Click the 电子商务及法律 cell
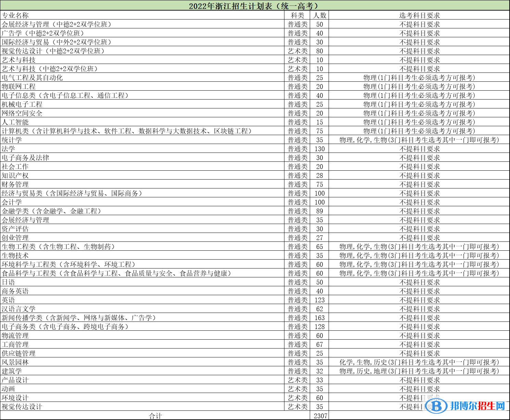 [x=142, y=157]
